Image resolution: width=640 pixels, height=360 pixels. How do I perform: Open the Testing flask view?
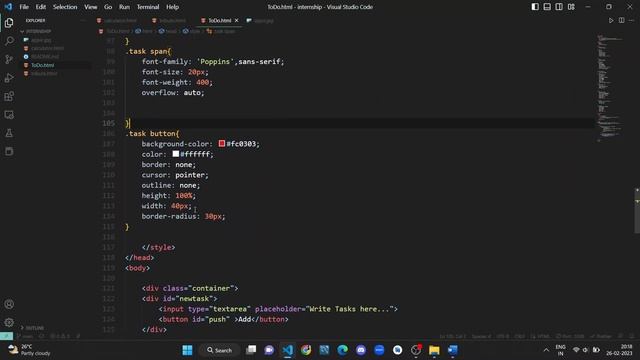[x=9, y=133]
